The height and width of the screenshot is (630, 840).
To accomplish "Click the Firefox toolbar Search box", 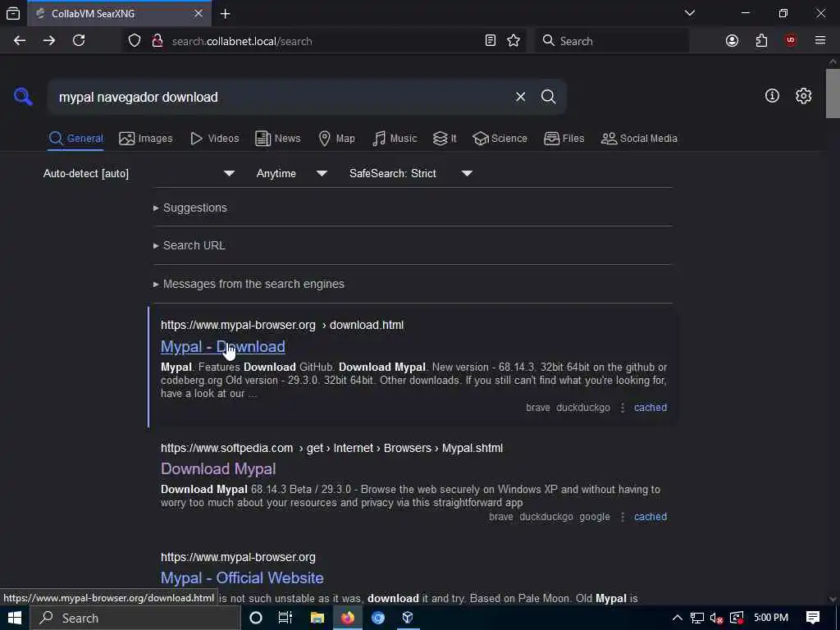I will 612,41.
